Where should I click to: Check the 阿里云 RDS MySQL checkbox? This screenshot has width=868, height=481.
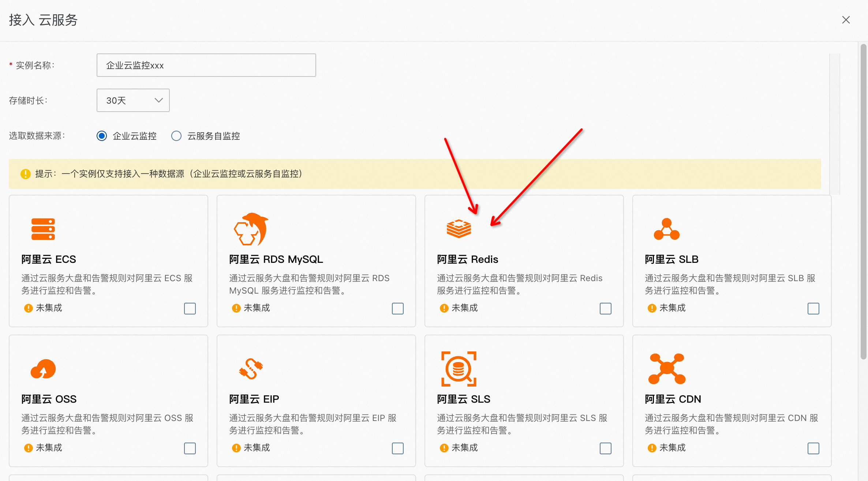click(398, 309)
